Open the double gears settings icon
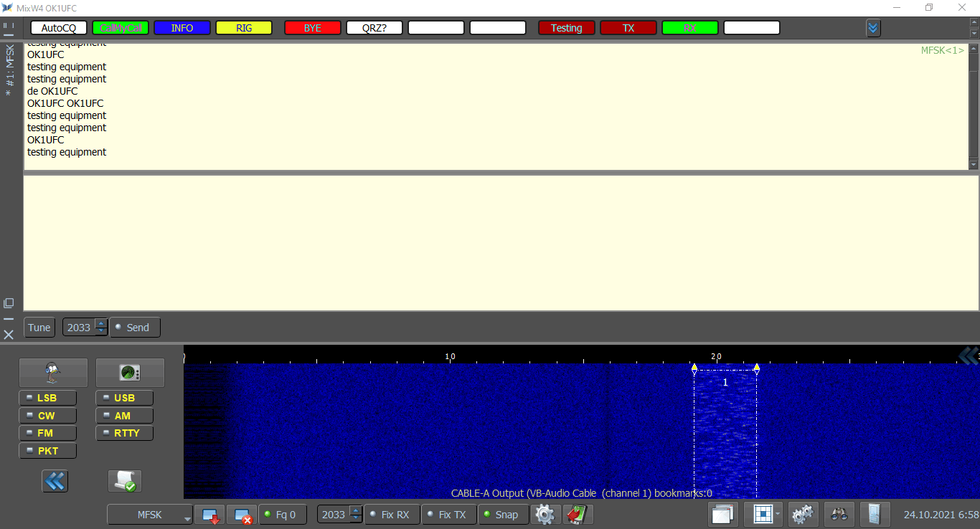Image resolution: width=980 pixels, height=529 pixels. coord(803,515)
